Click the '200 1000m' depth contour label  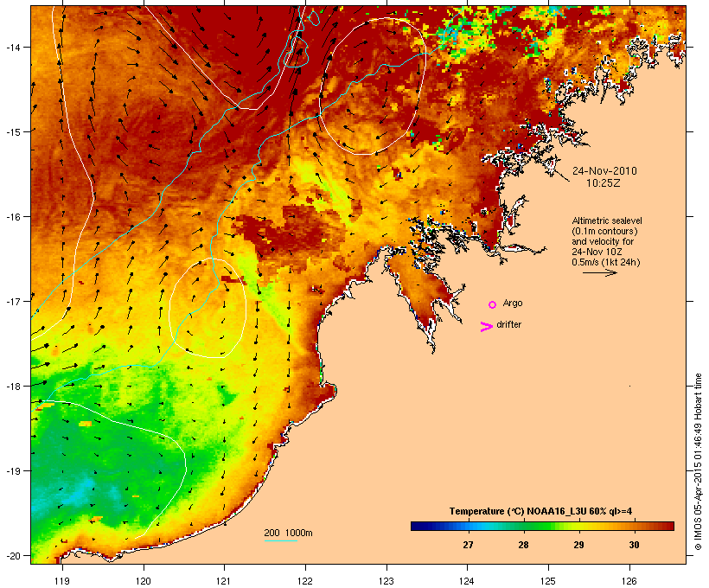click(x=288, y=533)
